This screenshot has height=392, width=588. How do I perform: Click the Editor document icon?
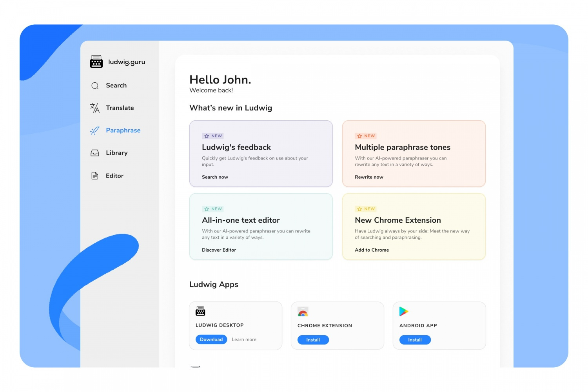(x=95, y=176)
